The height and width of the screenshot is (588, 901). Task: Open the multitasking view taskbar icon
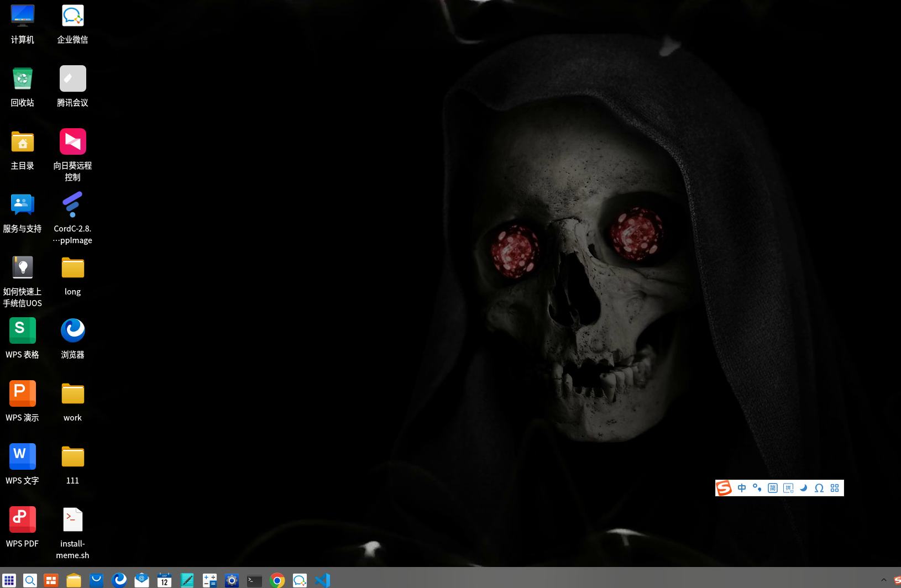[51, 580]
